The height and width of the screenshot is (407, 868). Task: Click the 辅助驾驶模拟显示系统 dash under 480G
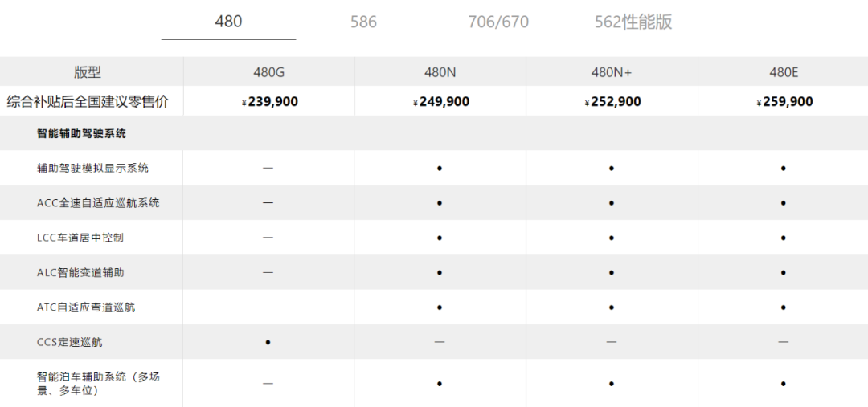(x=268, y=168)
